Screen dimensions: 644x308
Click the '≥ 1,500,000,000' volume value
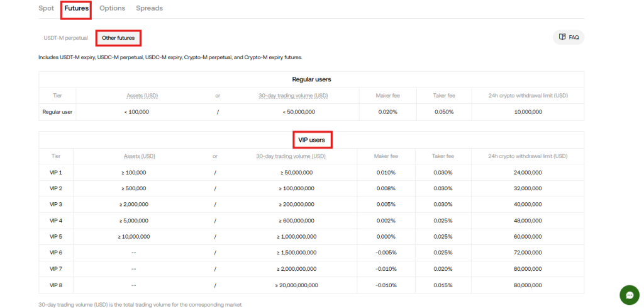point(296,253)
